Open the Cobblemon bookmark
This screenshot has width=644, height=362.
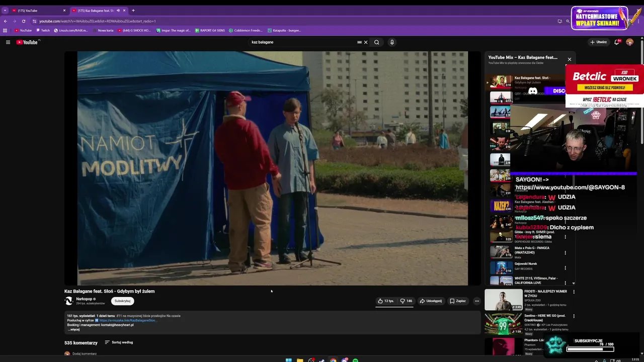point(246,30)
